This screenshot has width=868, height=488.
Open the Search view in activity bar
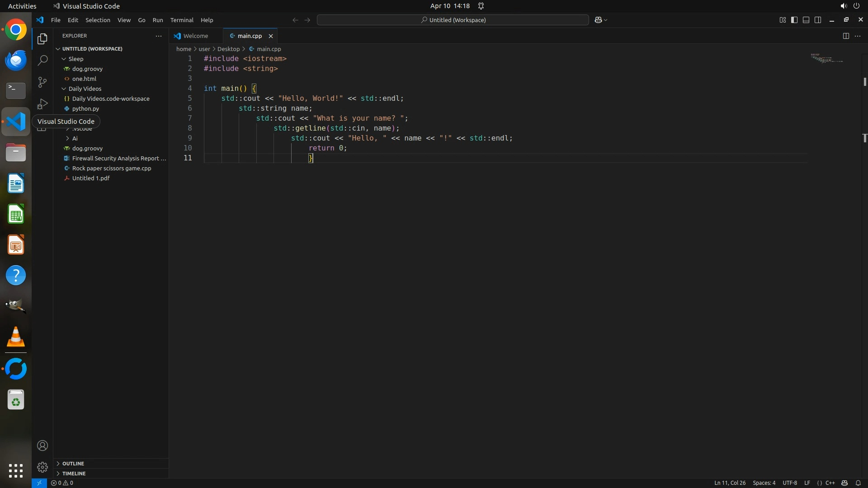tap(42, 60)
